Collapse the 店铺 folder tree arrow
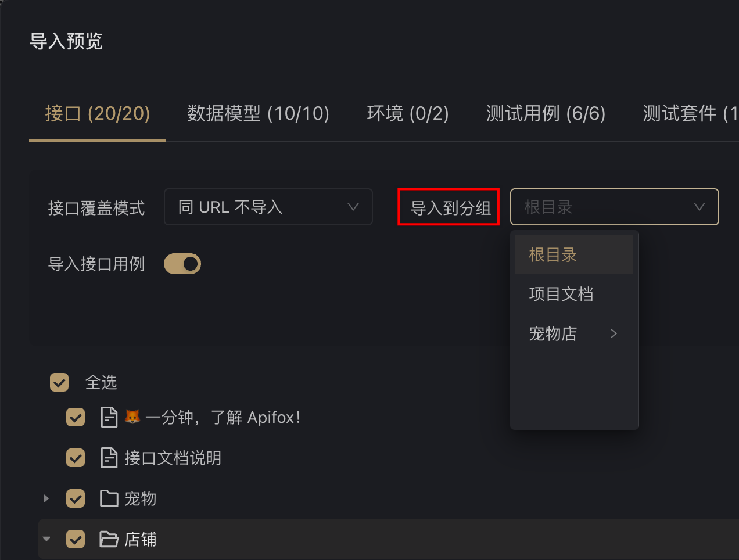Screen dimensions: 739x560 [x=46, y=539]
